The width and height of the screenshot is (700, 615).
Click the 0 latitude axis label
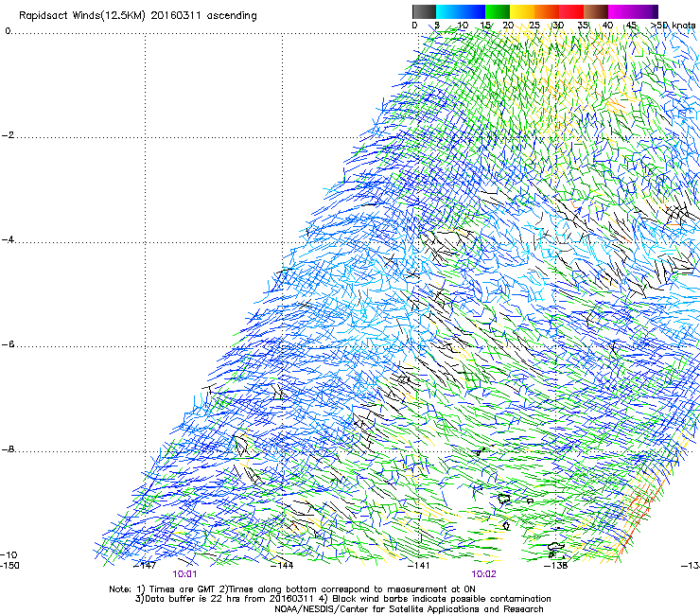tap(8, 31)
